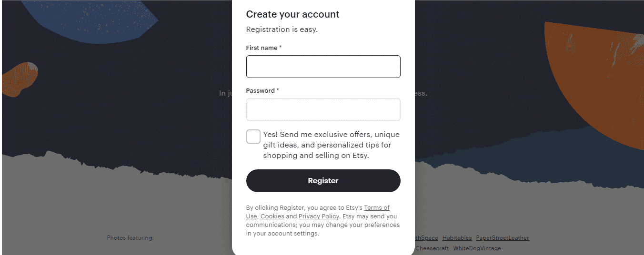Visit the PaperStreetLeather shop link
The height and width of the screenshot is (255, 644).
[503, 238]
